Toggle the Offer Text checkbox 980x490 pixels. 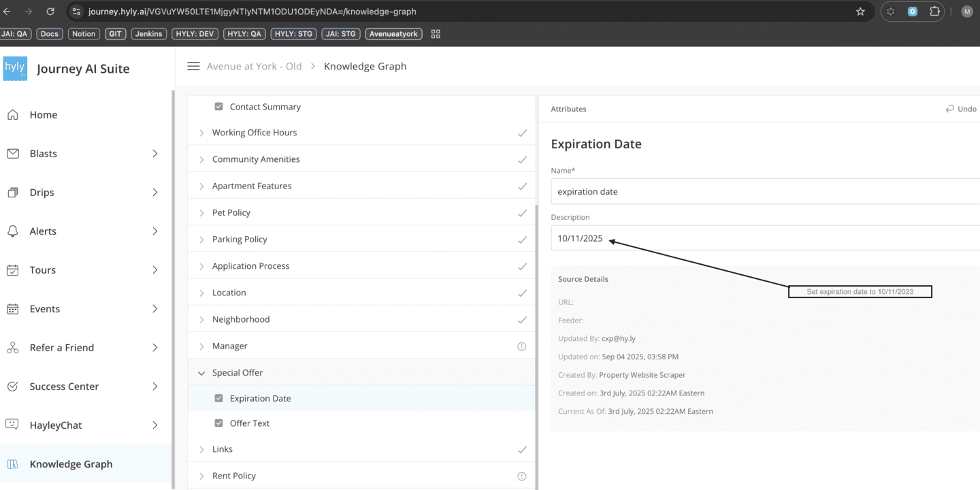(218, 423)
